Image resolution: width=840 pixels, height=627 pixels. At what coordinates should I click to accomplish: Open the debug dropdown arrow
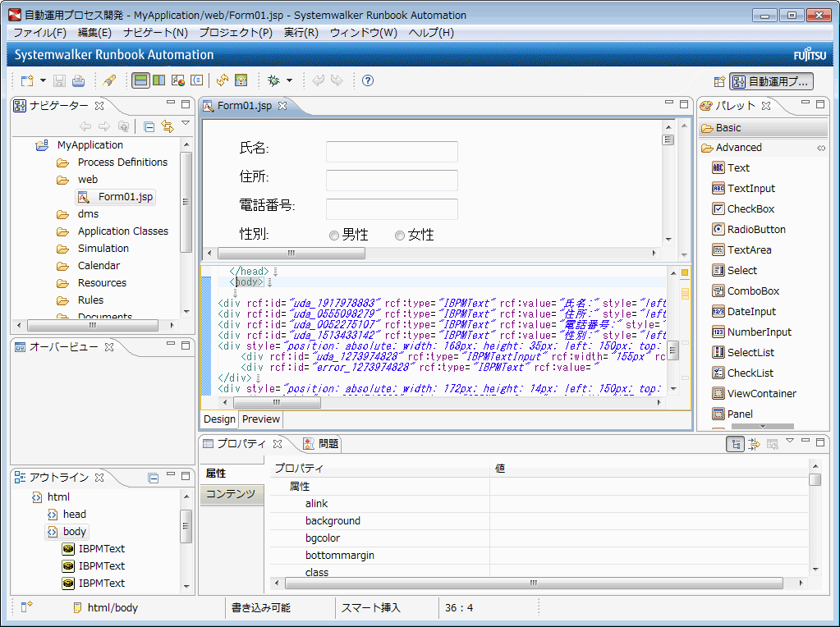click(x=289, y=81)
